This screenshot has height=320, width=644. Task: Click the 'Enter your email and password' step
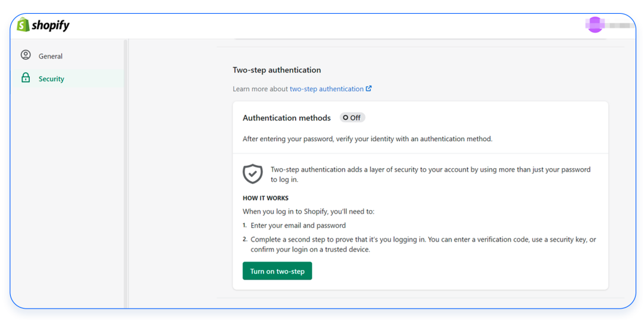point(298,226)
